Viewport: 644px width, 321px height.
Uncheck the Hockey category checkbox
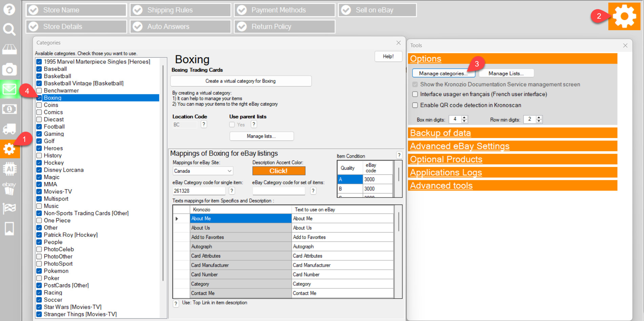tap(39, 163)
